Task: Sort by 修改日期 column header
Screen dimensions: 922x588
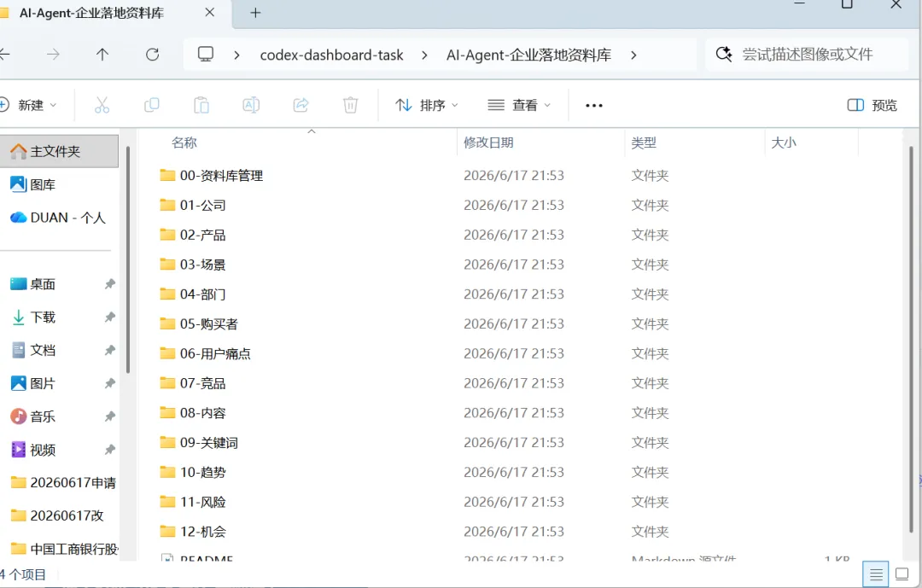Action: (x=488, y=143)
